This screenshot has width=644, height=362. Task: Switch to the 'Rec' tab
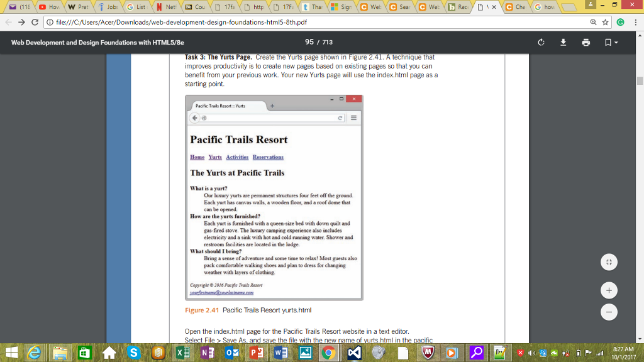tap(458, 6)
